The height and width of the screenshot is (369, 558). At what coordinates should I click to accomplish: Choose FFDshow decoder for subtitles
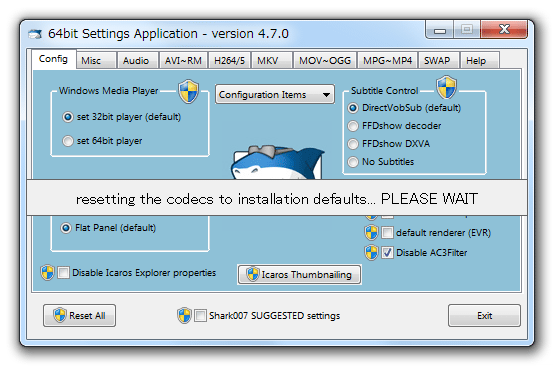(x=353, y=126)
